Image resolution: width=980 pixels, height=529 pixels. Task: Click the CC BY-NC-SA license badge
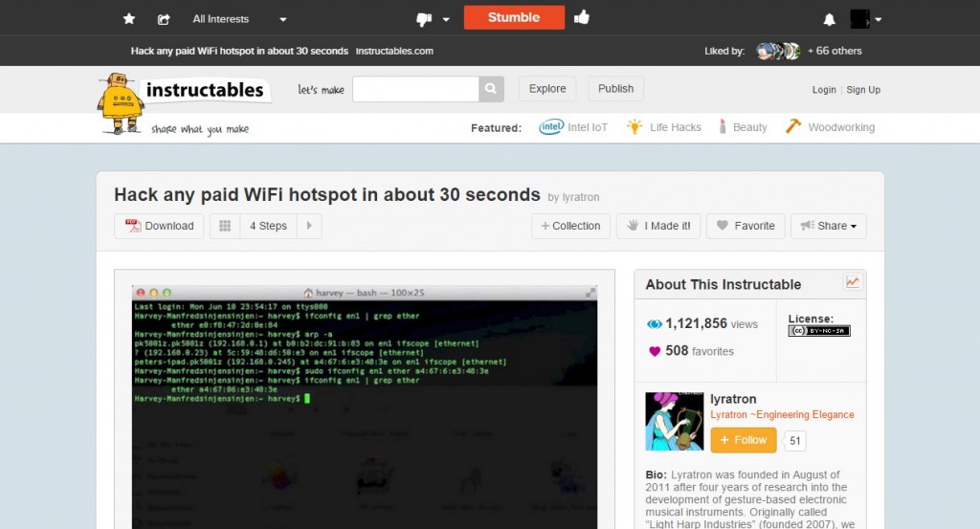(819, 330)
